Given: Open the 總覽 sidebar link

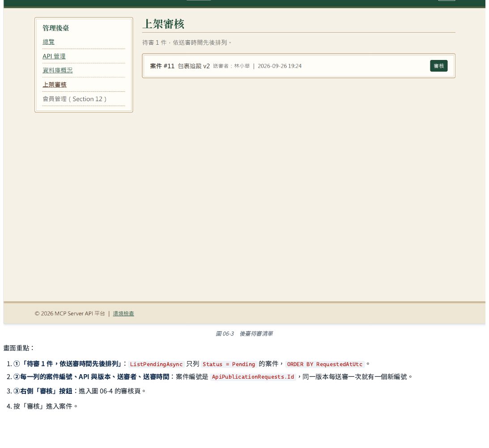Looking at the screenshot, I should tap(48, 42).
